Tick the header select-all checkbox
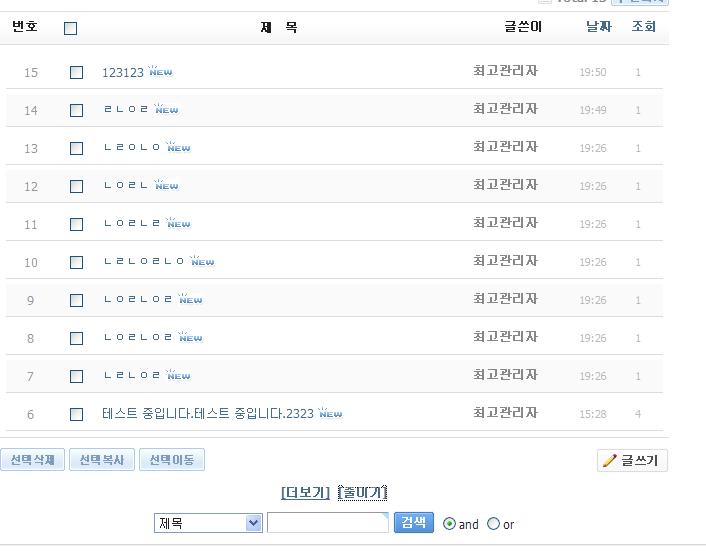Screen dimensions: 706x551 (x=71, y=28)
